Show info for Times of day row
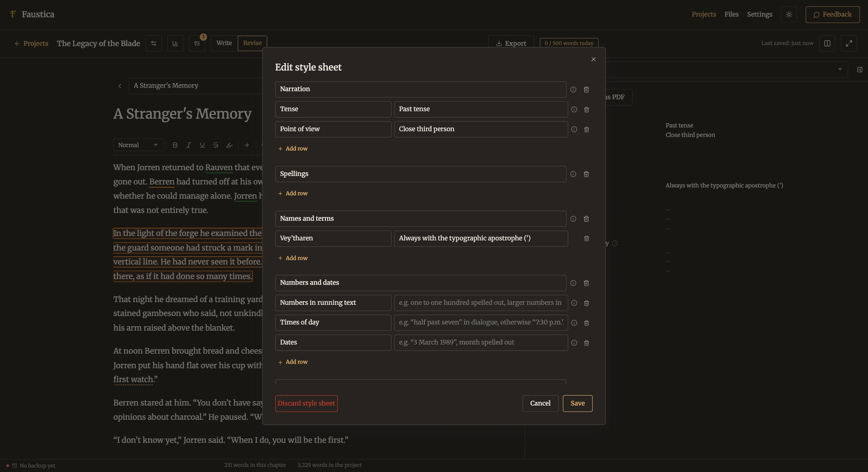 click(x=574, y=323)
